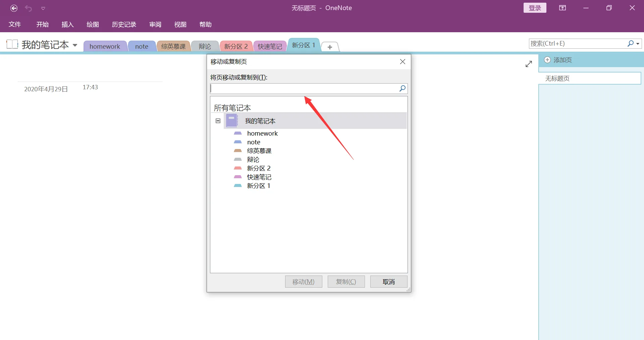Click the 登录 sign-in button
The image size is (644, 340).
coord(535,8)
